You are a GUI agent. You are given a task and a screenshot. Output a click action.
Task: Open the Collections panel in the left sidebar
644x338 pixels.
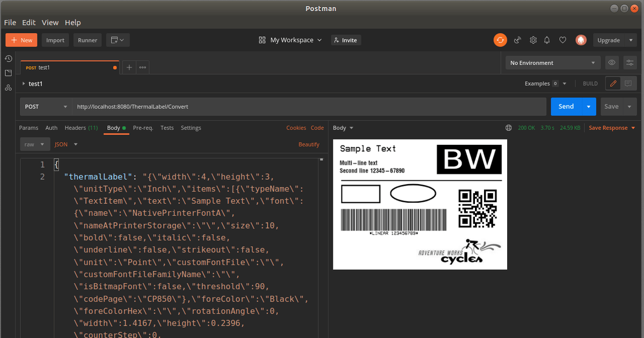(x=8, y=72)
